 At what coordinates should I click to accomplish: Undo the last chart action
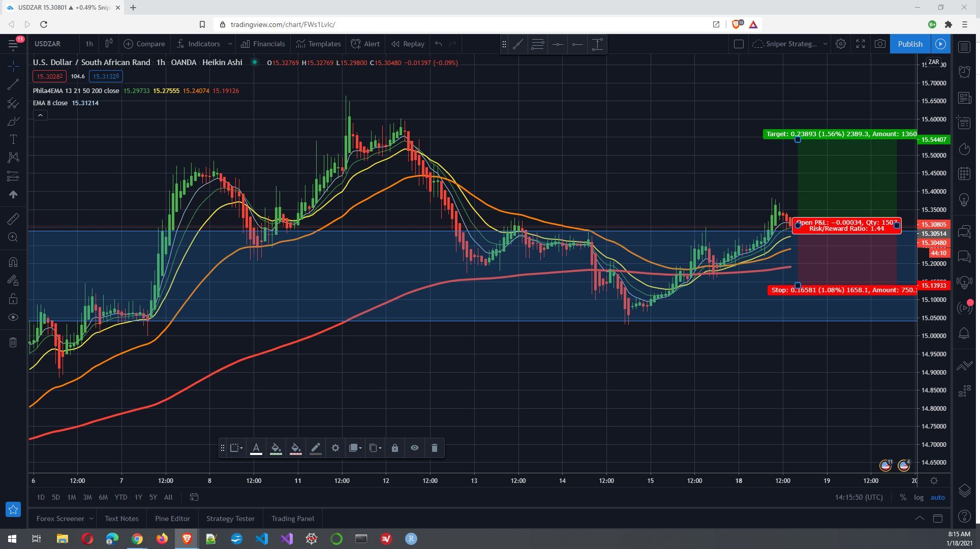point(438,44)
